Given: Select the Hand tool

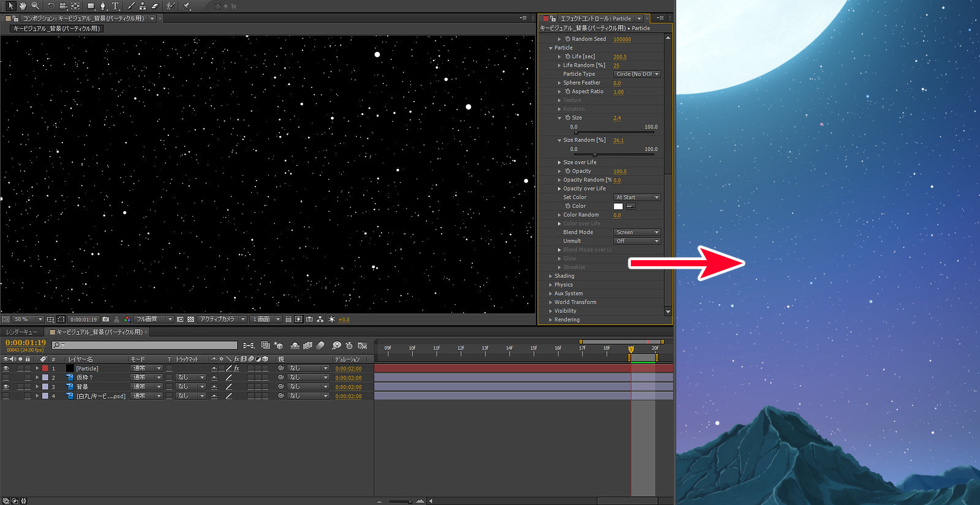Looking at the screenshot, I should (23, 6).
